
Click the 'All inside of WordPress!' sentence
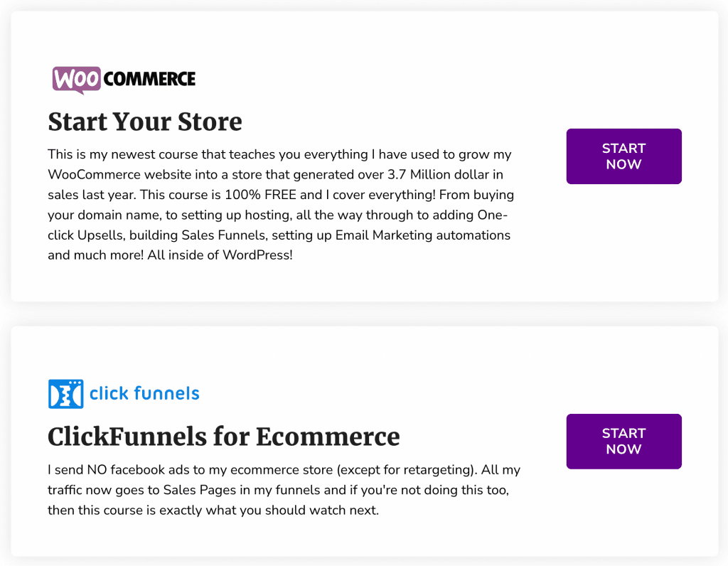click(x=220, y=255)
